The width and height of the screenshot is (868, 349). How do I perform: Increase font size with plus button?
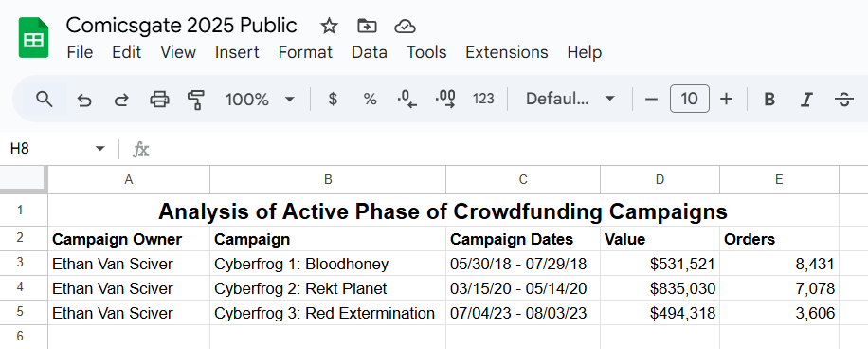pyautogui.click(x=726, y=100)
